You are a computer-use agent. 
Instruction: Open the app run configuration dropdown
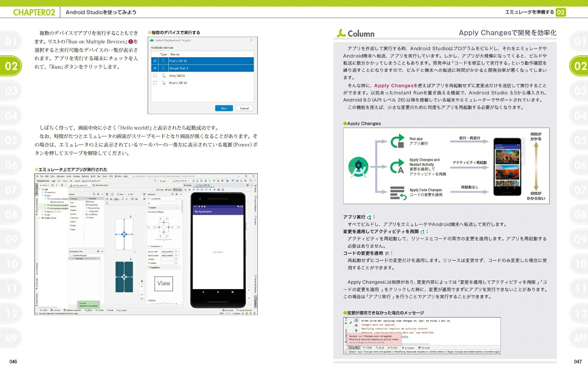164,181
